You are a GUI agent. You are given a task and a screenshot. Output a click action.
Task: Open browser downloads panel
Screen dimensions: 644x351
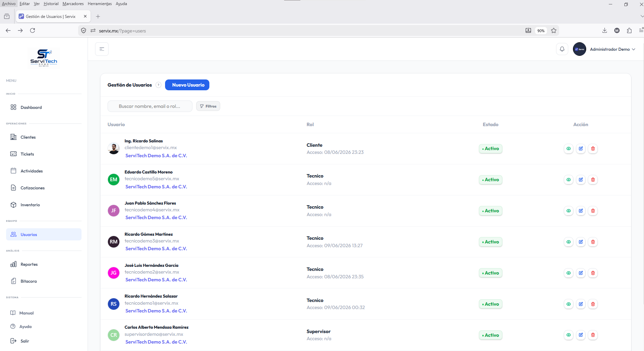tap(604, 30)
